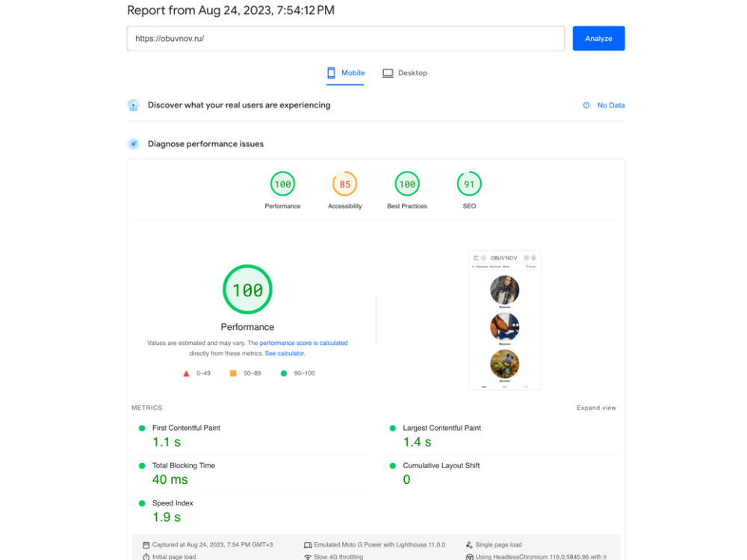Switch to the Mobile tab
Viewport: 747px width, 560px height.
[345, 73]
